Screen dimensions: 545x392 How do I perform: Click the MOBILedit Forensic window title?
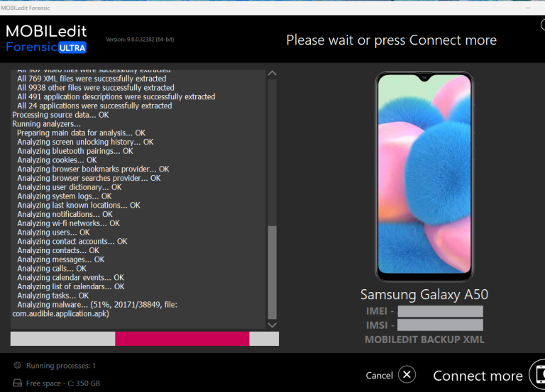(x=26, y=8)
